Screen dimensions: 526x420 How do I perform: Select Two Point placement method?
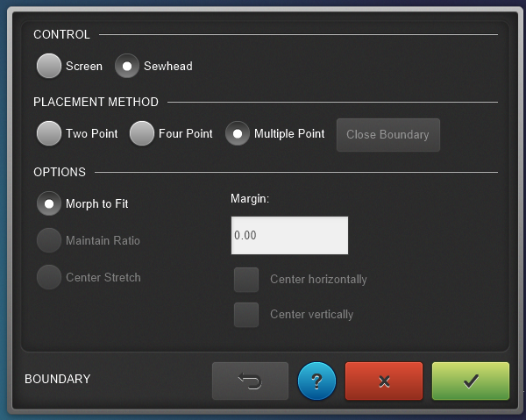[50, 134]
